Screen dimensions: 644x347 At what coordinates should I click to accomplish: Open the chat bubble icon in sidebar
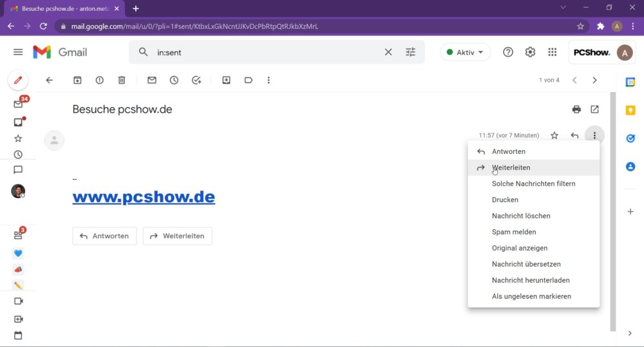(18, 169)
